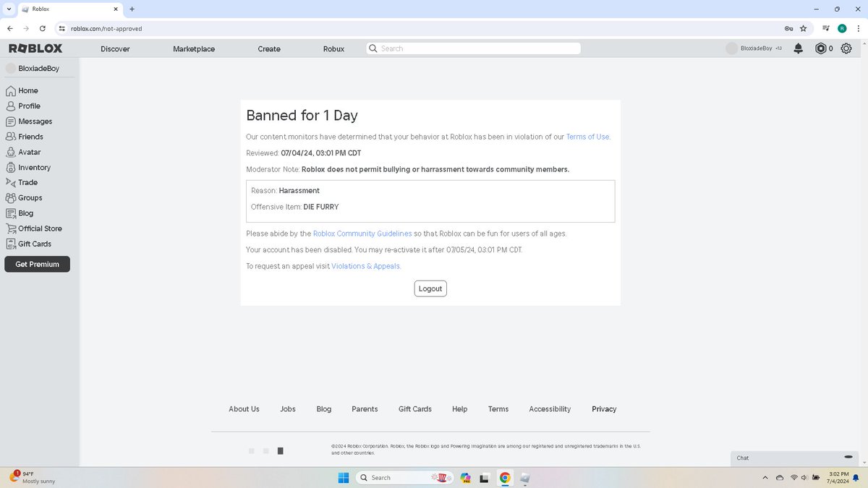Click the Get Premium button
The width and height of the screenshot is (868, 488).
(37, 264)
